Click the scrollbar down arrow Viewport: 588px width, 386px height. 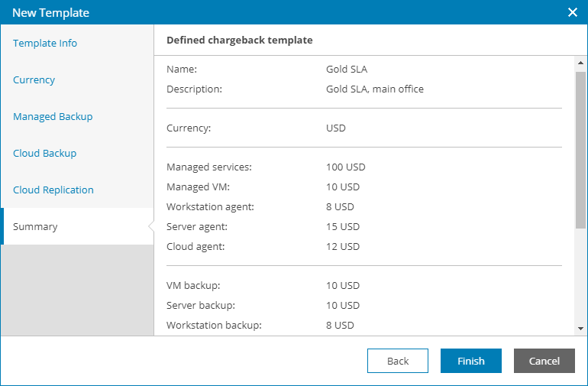pos(581,328)
